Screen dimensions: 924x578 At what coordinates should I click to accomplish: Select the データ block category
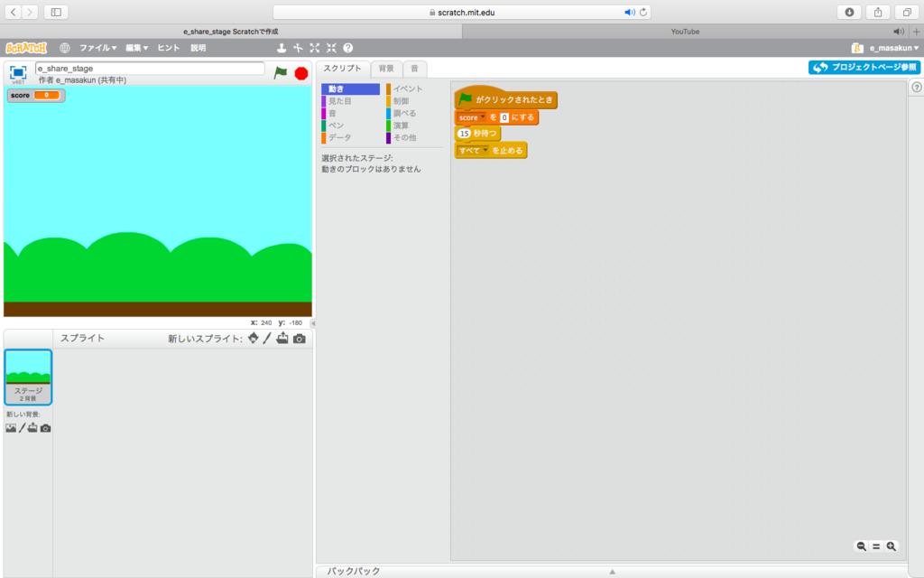pyautogui.click(x=351, y=137)
